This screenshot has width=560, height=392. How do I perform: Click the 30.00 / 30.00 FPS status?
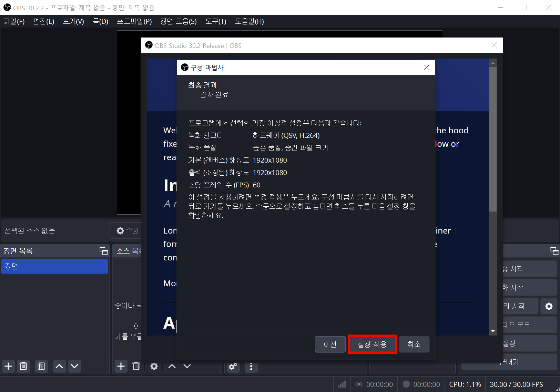[516, 384]
